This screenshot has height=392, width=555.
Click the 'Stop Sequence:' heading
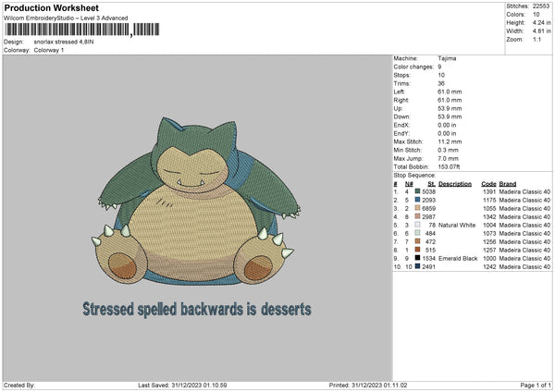pyautogui.click(x=414, y=176)
